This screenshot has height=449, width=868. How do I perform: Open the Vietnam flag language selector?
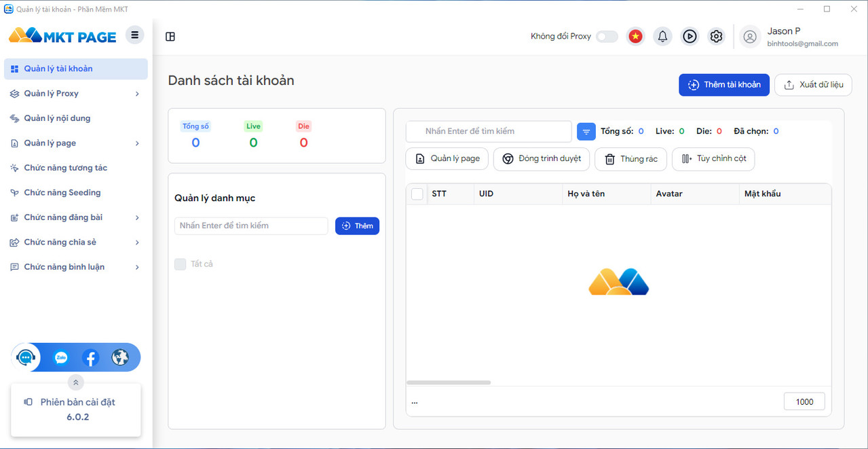pyautogui.click(x=635, y=37)
